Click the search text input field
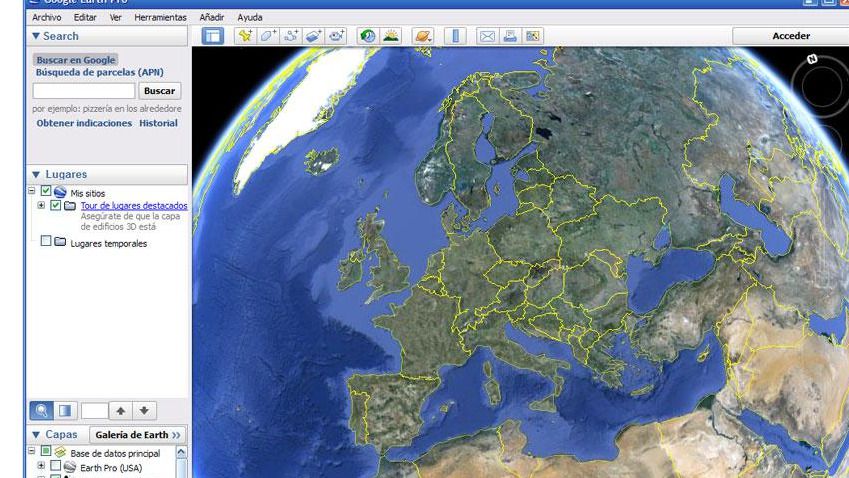The height and width of the screenshot is (478, 849). pos(84,91)
